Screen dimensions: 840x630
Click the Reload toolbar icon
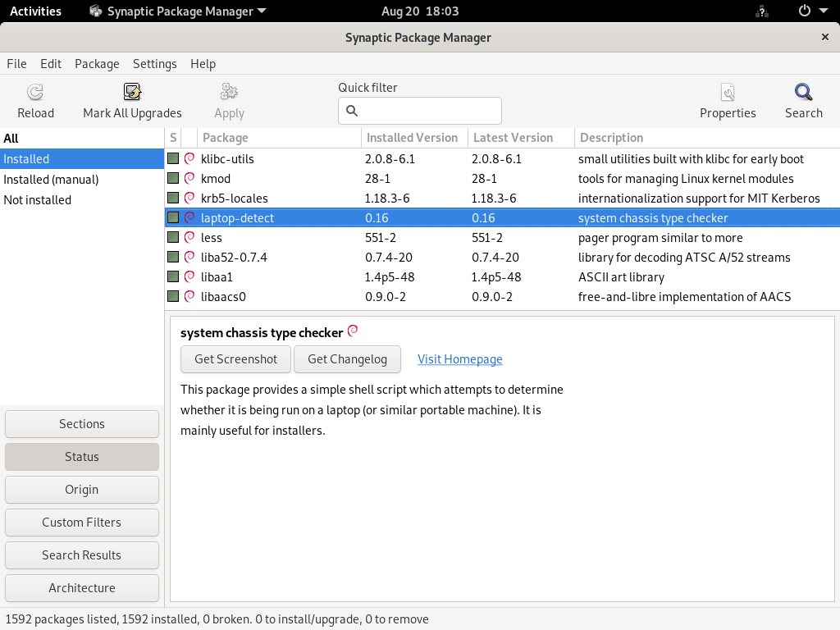pyautogui.click(x=34, y=92)
